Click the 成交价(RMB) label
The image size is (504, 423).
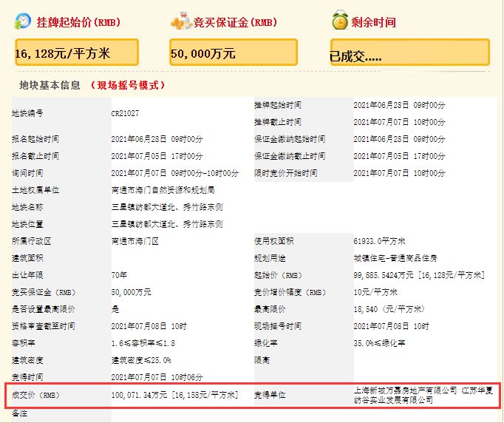(x=35, y=395)
